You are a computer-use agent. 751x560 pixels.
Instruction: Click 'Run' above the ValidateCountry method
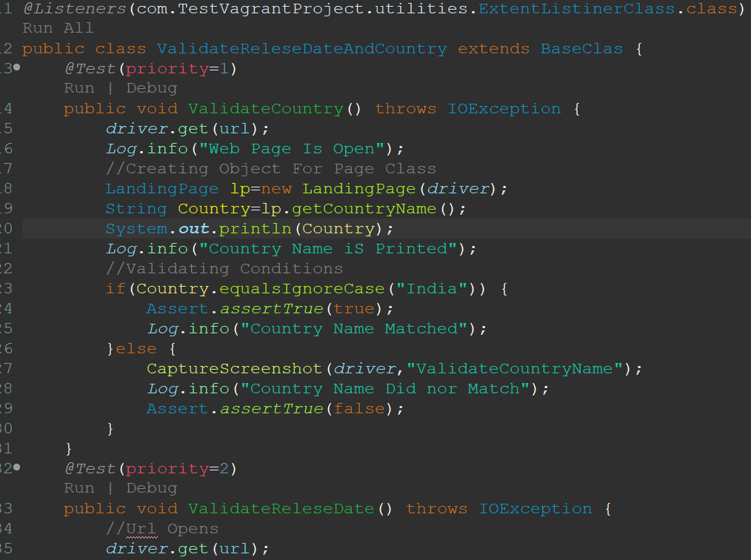pyautogui.click(x=79, y=88)
